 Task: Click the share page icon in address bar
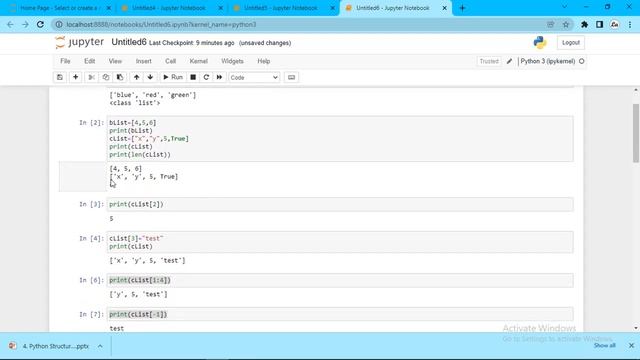551,24
